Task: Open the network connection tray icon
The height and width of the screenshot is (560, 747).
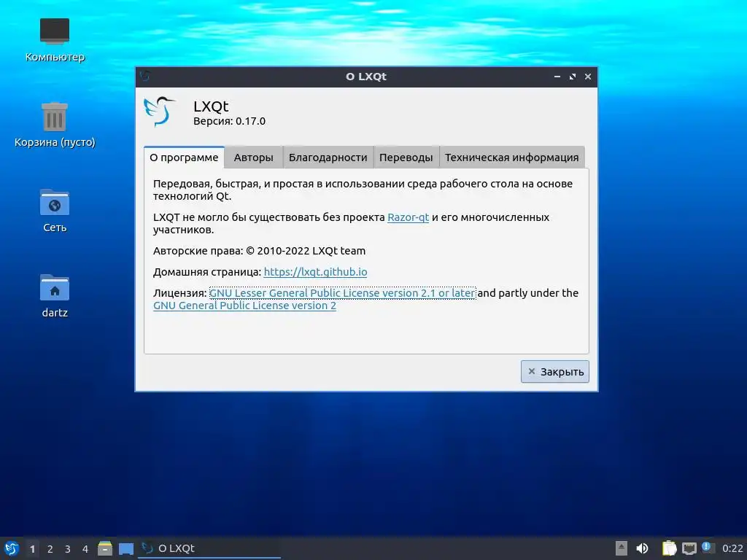Action: pyautogui.click(x=689, y=549)
